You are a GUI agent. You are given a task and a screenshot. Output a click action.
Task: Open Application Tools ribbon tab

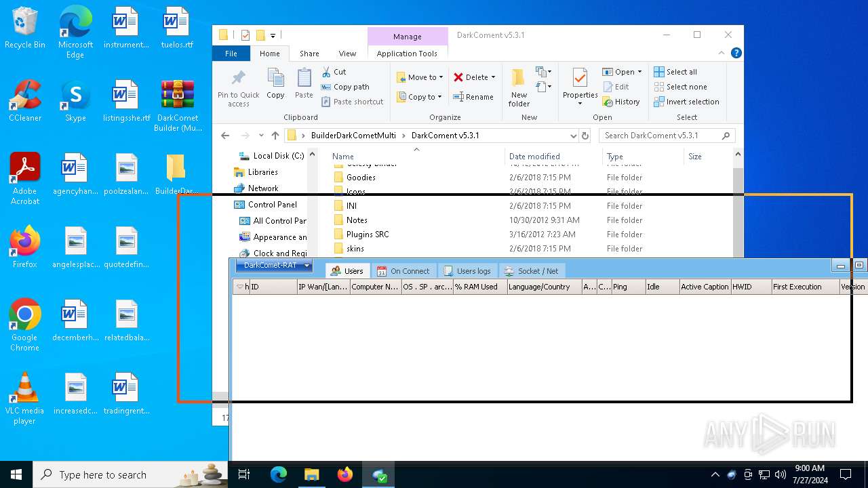[407, 54]
